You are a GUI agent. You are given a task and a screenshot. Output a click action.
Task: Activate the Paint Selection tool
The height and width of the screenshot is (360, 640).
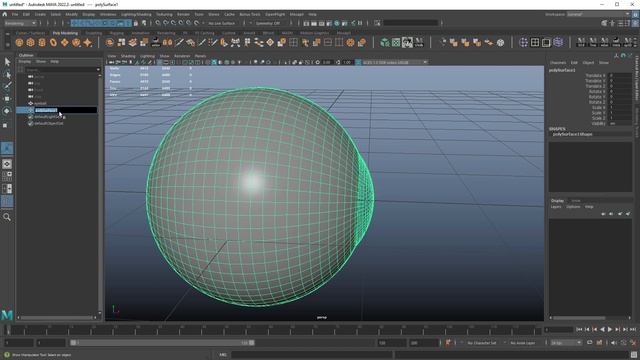click(7, 86)
